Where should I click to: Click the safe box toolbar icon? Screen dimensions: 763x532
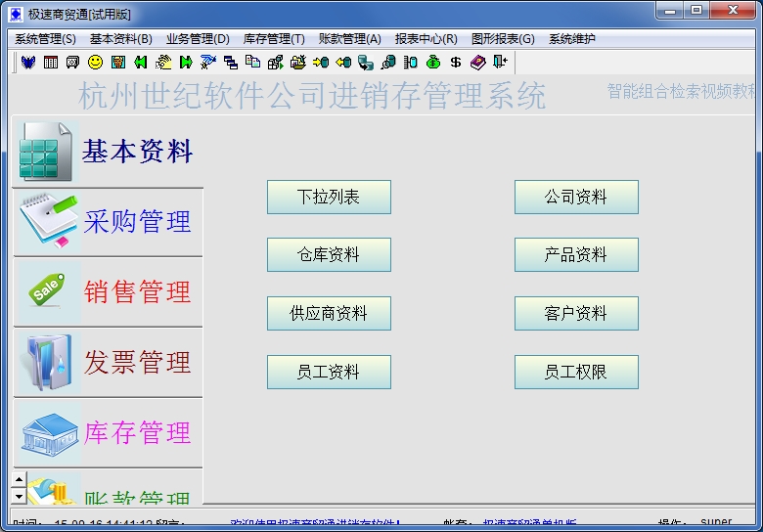tap(73, 62)
